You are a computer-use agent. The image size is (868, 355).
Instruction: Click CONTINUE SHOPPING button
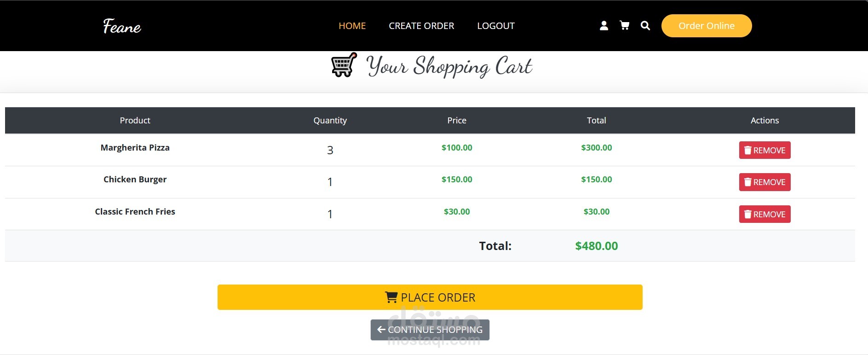(x=430, y=330)
